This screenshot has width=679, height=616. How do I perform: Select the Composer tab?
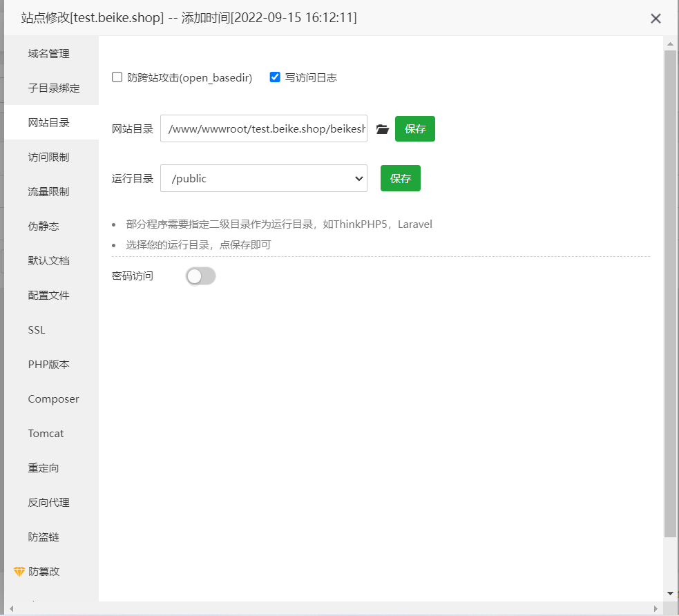pos(52,398)
